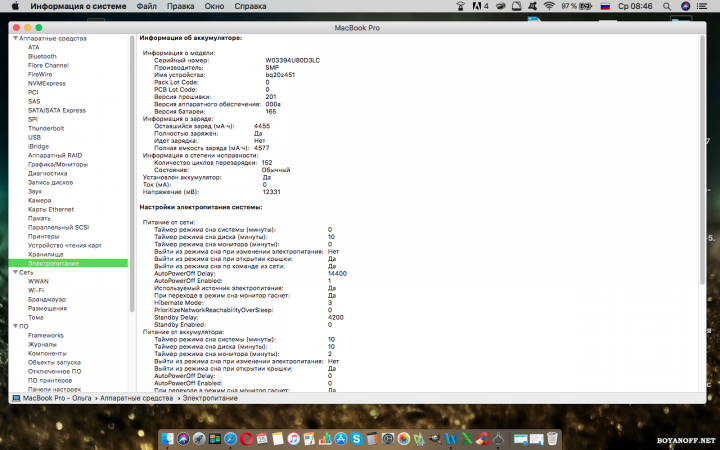Screen dimensions: 720x450
Task: Click the battery 97 % indicator
Action: pyautogui.click(x=577, y=6)
